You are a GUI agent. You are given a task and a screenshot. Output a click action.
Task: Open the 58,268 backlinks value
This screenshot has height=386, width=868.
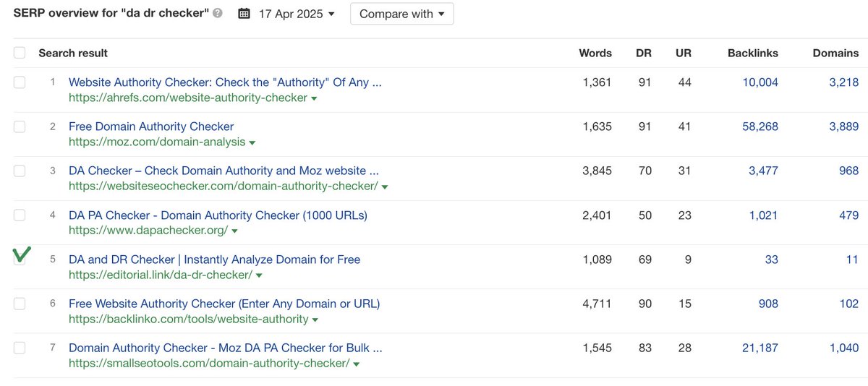pyautogui.click(x=760, y=126)
